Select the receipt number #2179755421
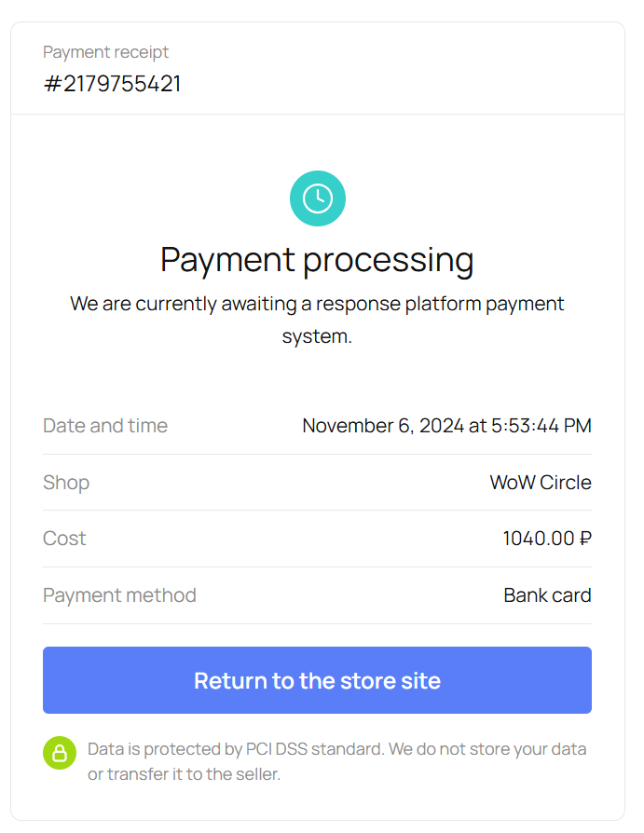This screenshot has height=833, width=644. pyautogui.click(x=112, y=84)
